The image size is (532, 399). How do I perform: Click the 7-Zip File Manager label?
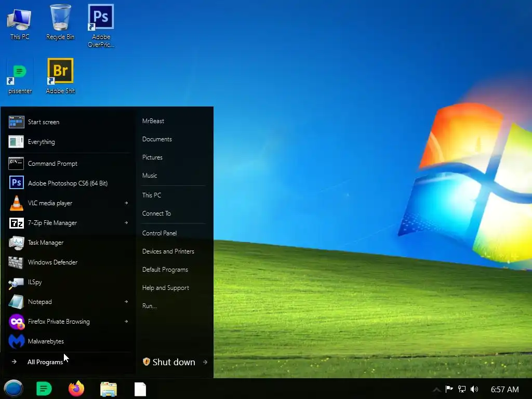tap(52, 223)
